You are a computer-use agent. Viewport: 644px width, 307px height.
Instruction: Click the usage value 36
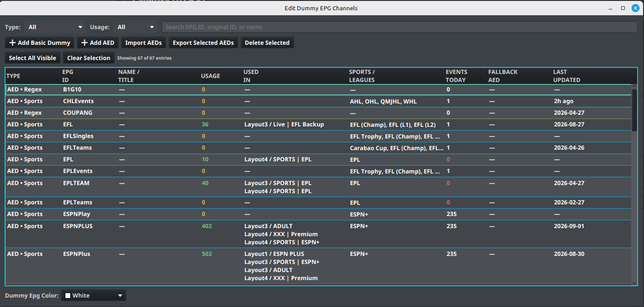205,125
